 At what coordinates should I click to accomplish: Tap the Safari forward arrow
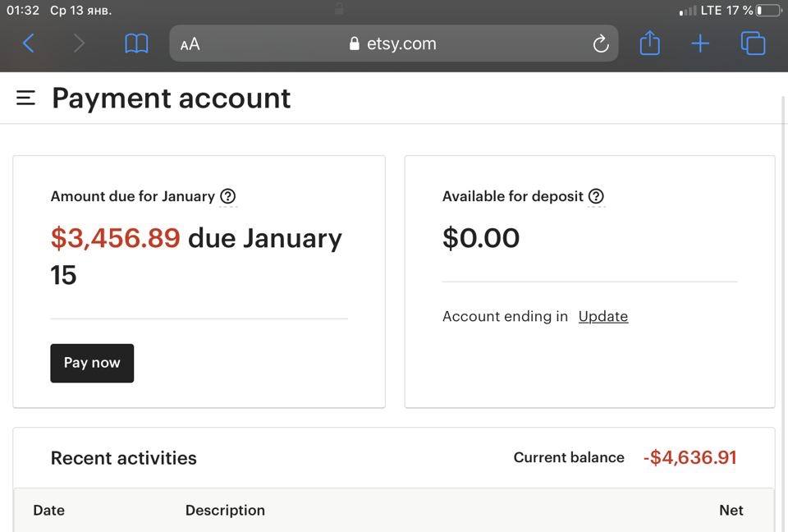point(79,44)
